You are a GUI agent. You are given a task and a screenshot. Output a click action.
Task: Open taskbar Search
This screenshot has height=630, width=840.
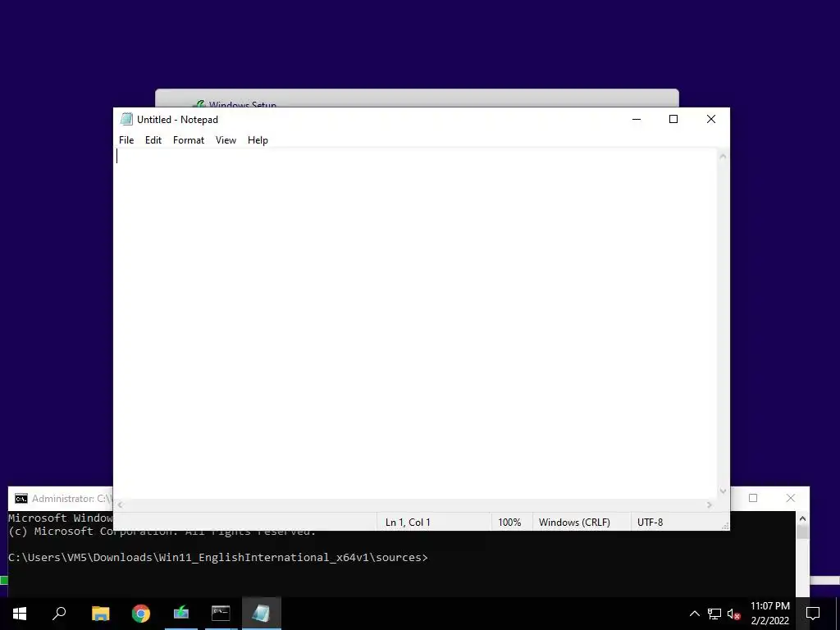coord(59,614)
